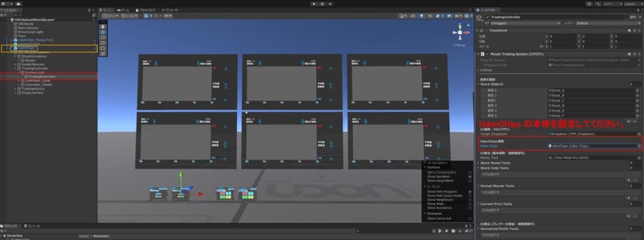Open Transform component help icon
This screenshot has height=240, width=644.
tap(629, 30)
